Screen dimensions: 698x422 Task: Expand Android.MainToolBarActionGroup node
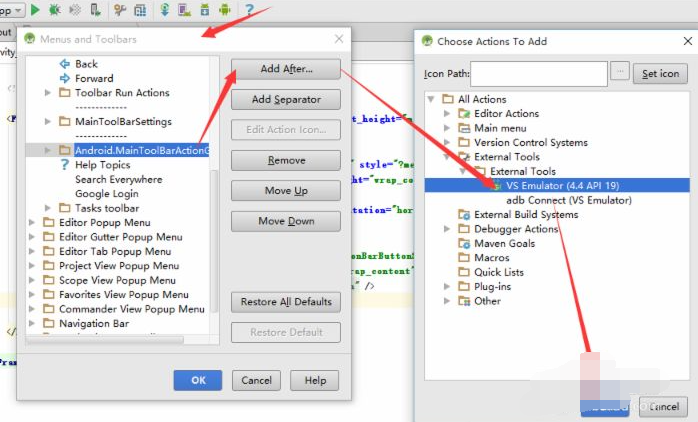(48, 150)
